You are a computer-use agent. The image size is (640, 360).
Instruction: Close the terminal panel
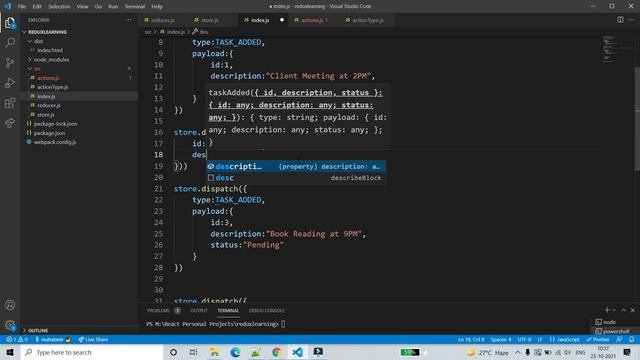pyautogui.click(x=633, y=310)
